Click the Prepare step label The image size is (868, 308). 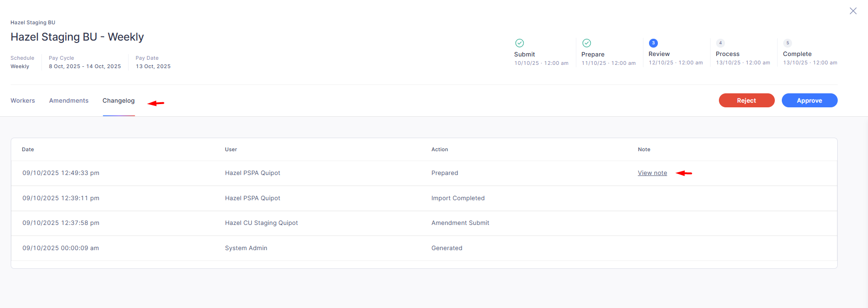pos(593,55)
